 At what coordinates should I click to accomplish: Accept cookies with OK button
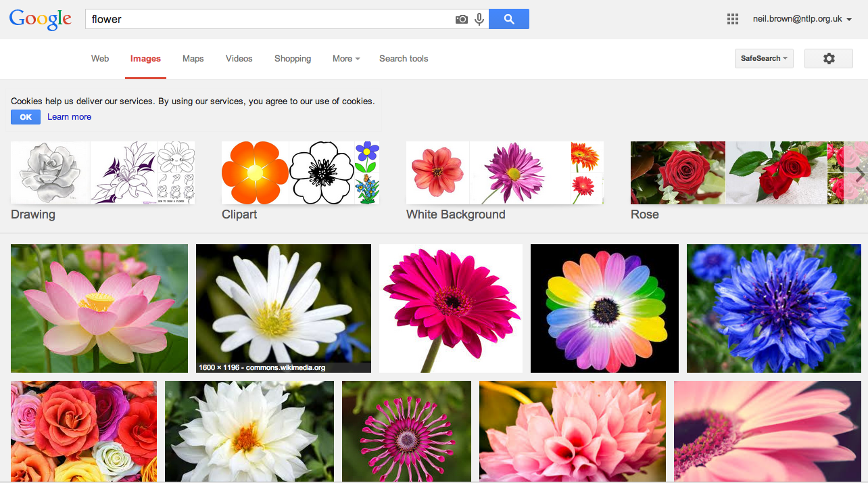(x=26, y=117)
